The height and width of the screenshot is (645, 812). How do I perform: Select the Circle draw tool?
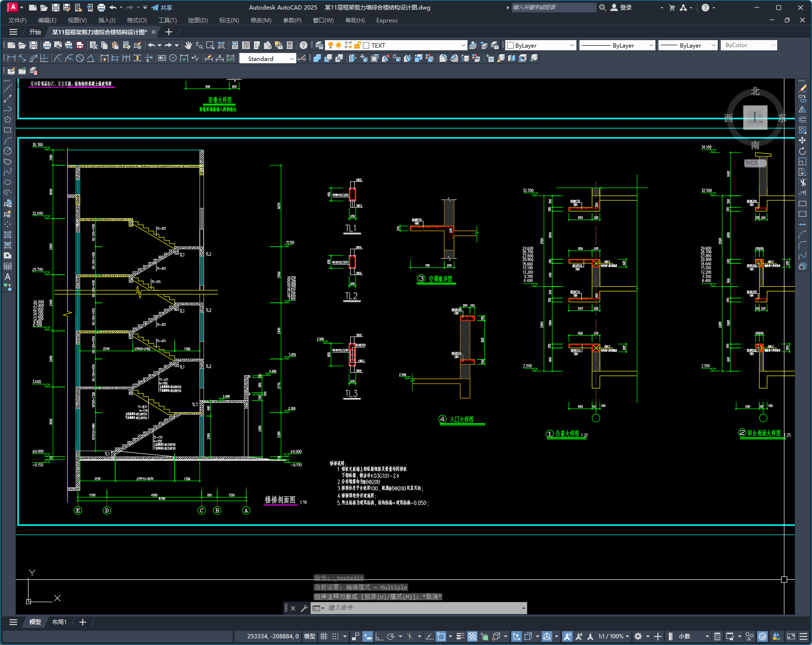(8, 151)
